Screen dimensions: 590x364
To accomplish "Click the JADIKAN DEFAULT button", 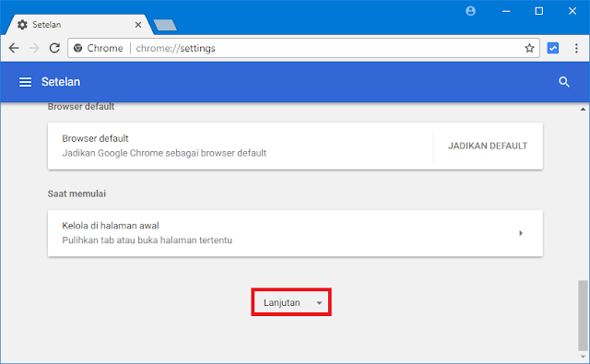I will point(488,146).
